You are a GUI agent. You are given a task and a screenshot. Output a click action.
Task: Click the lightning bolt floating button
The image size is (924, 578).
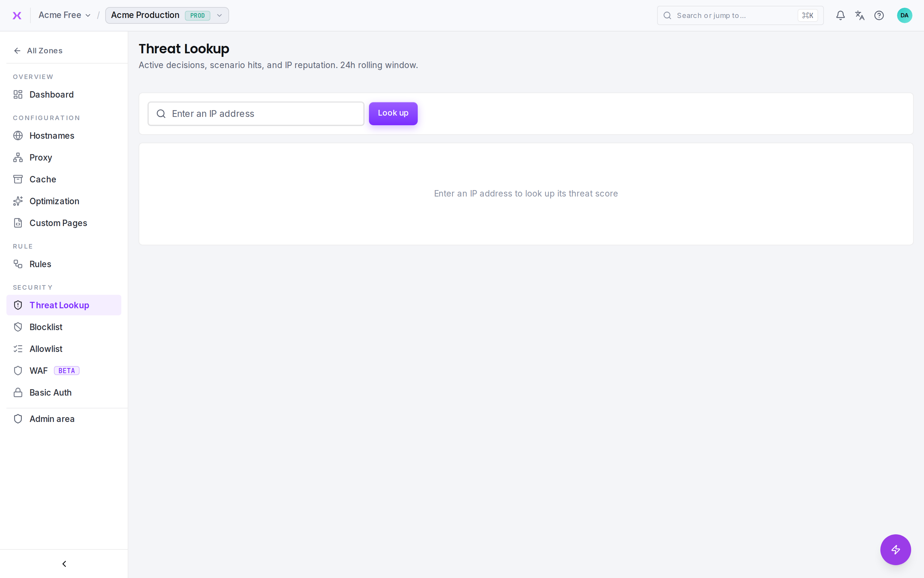[x=895, y=549]
